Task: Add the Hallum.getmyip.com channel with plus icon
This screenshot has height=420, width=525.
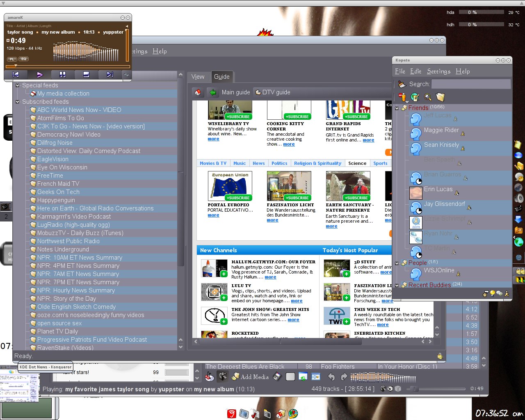Action: click(x=224, y=274)
